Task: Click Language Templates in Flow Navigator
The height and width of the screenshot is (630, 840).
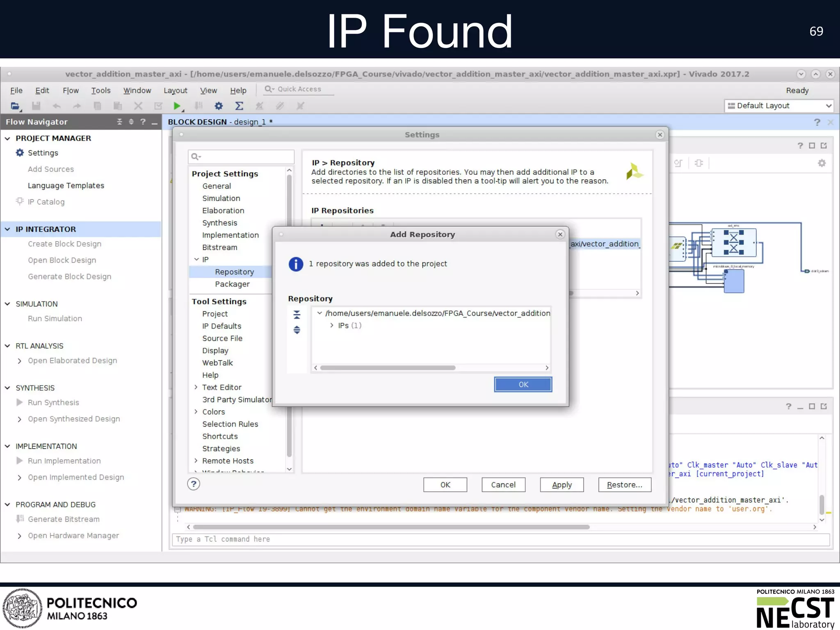Action: pos(66,185)
